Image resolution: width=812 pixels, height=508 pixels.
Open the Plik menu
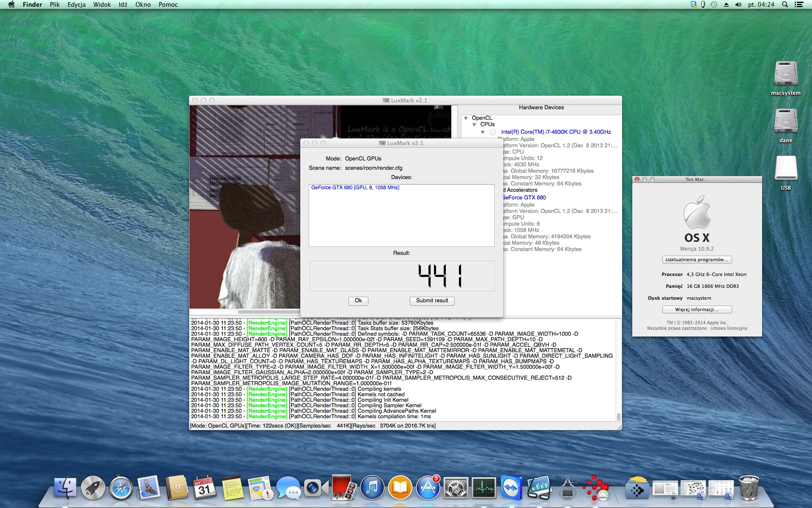click(55, 5)
